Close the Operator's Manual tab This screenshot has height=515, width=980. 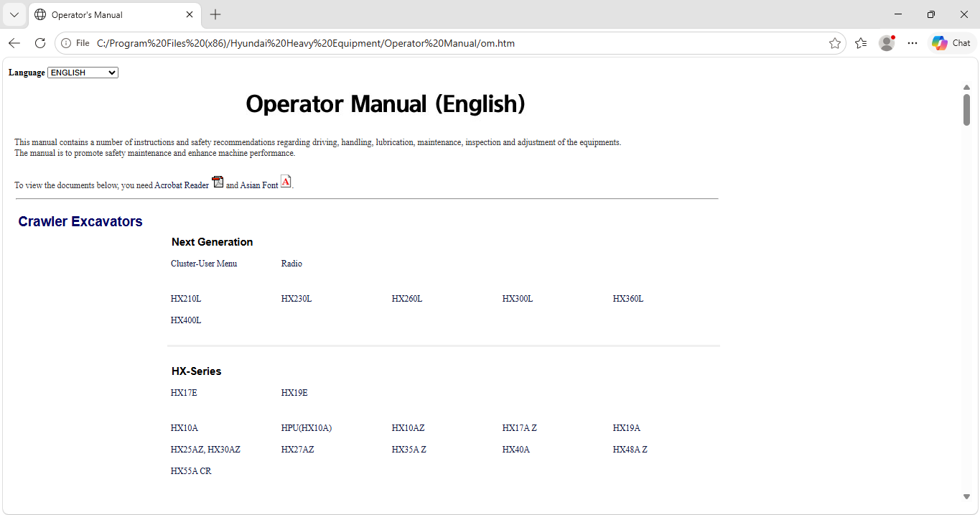click(x=190, y=14)
